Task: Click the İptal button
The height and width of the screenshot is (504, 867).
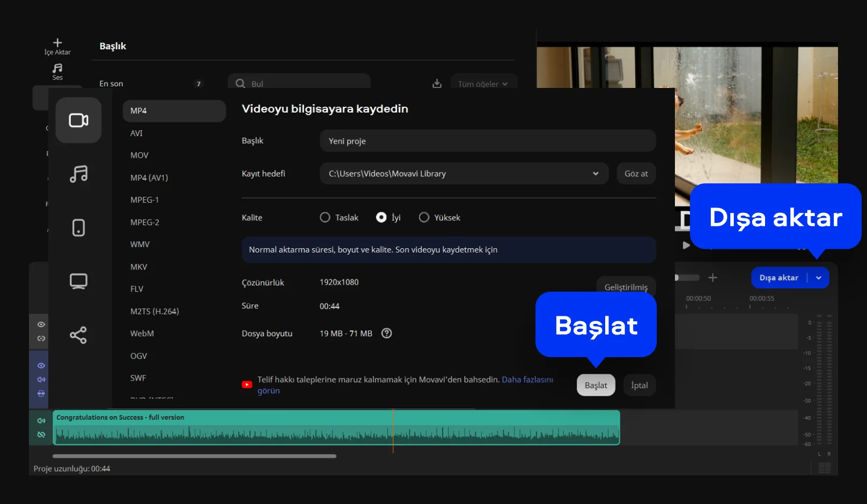Action: (639, 386)
